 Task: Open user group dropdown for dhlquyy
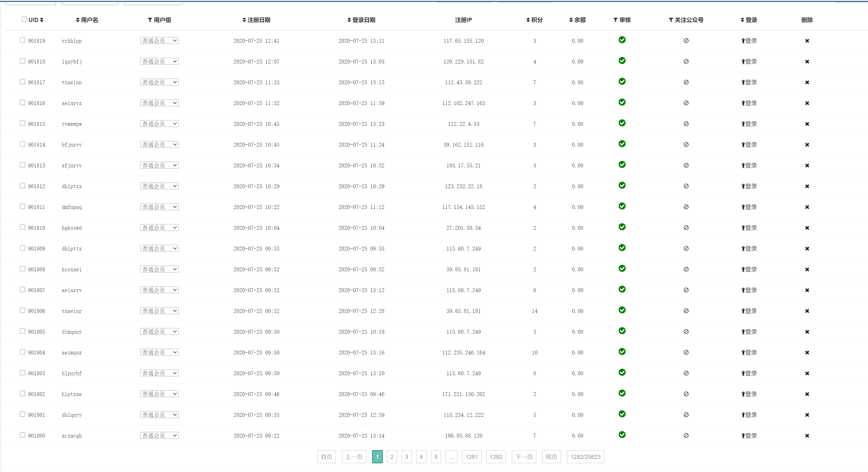(159, 415)
